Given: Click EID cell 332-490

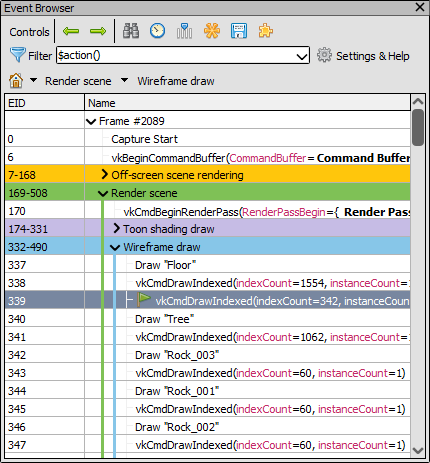Looking at the screenshot, I should (x=44, y=247).
